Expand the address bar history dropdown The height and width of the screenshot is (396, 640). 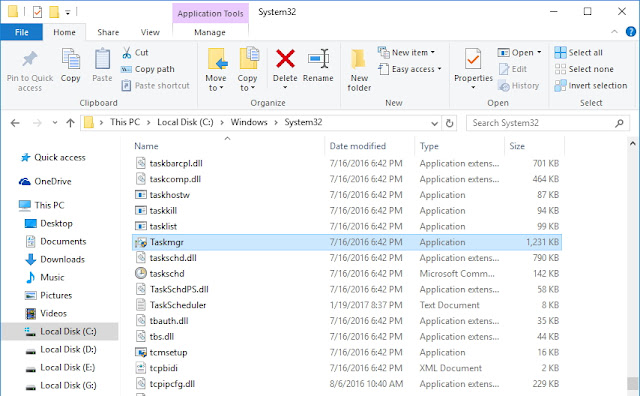tap(434, 123)
